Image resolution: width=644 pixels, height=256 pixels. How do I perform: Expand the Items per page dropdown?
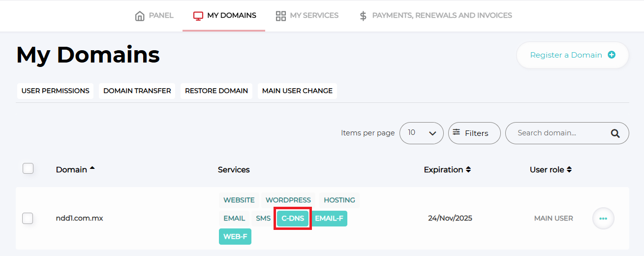pyautogui.click(x=422, y=133)
